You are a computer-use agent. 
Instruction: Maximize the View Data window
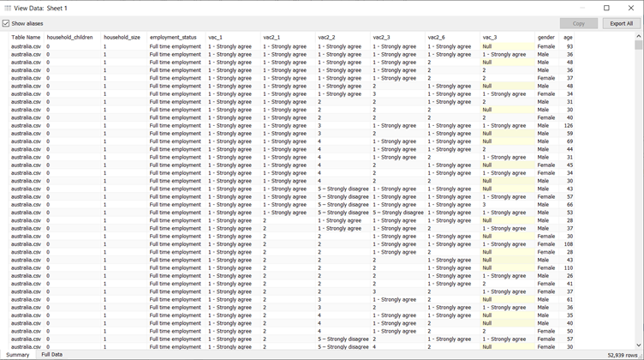(x=606, y=8)
